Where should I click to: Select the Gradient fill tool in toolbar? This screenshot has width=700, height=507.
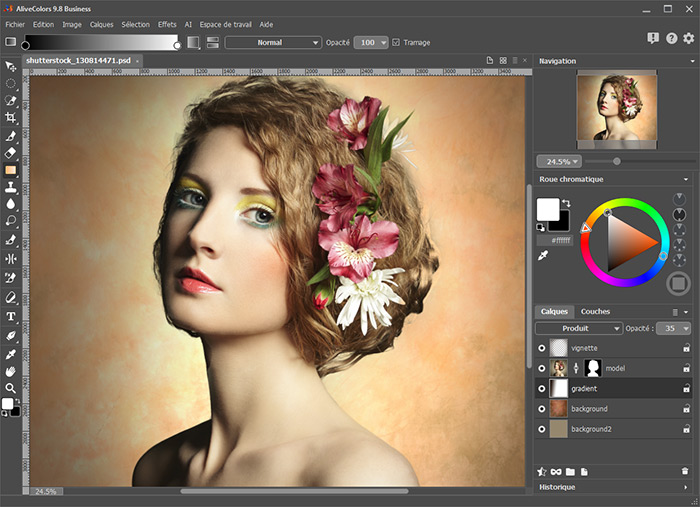pos(10,170)
